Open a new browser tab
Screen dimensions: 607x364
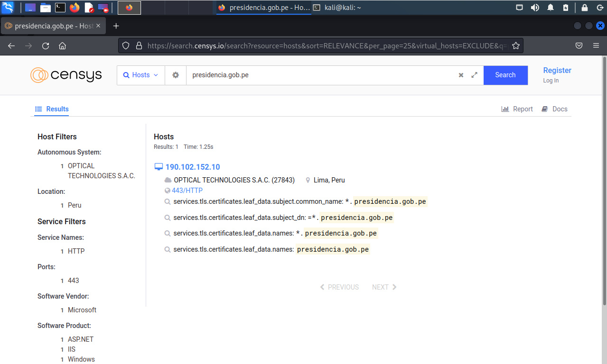coord(116,26)
